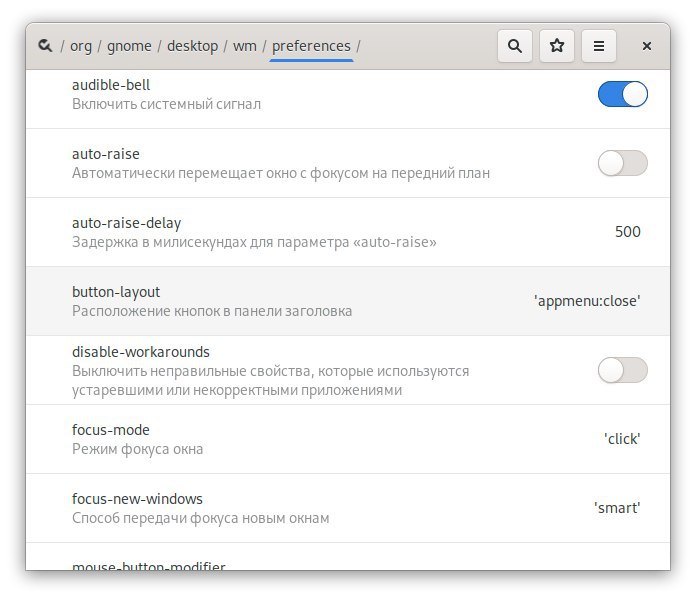Click the dconf root icon in path bar
The height and width of the screenshot is (599, 696).
(x=45, y=46)
